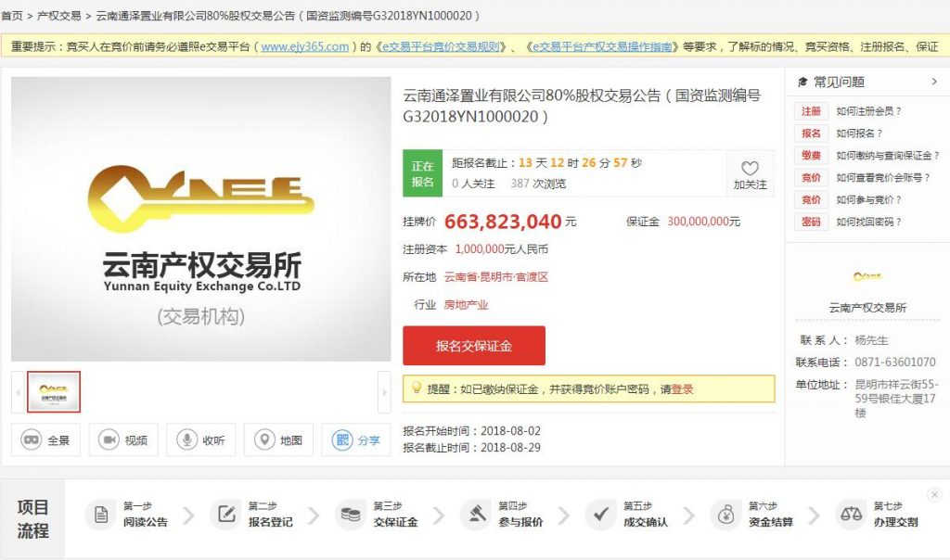The width and height of the screenshot is (950, 560).
Task: Click the small Yunnan exchange logo in sidebar
Action: [x=867, y=276]
